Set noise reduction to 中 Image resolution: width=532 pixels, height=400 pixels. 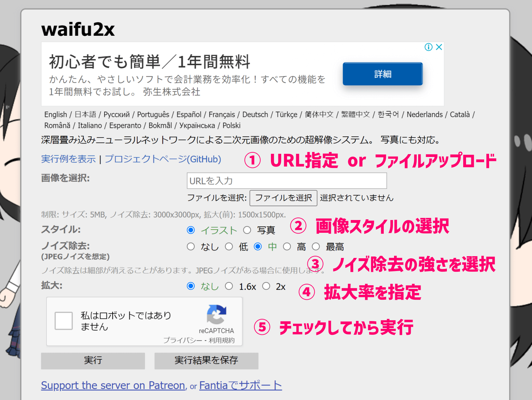[x=258, y=247]
